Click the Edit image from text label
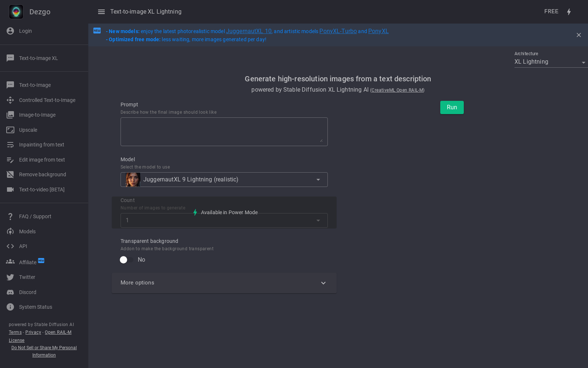588x368 pixels. pyautogui.click(x=42, y=160)
